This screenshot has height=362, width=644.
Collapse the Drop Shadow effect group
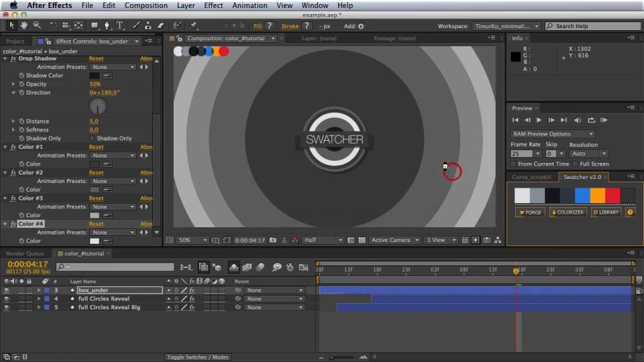coord(5,59)
